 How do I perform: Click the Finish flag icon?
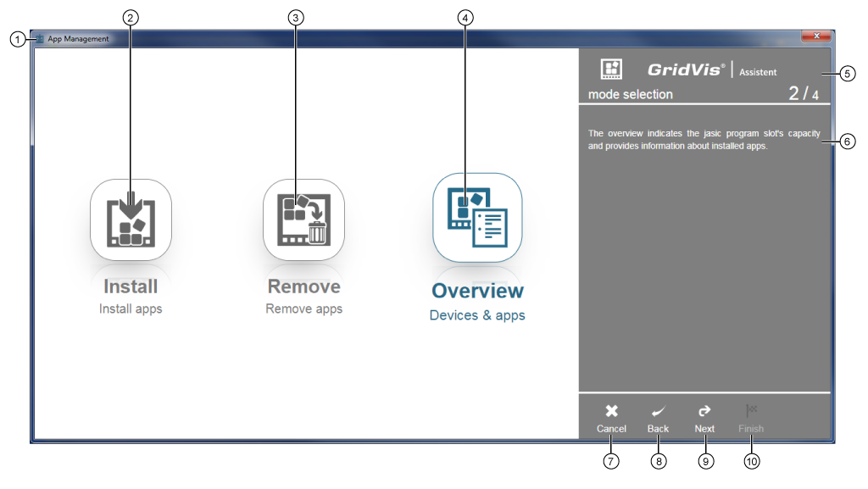[751, 411]
